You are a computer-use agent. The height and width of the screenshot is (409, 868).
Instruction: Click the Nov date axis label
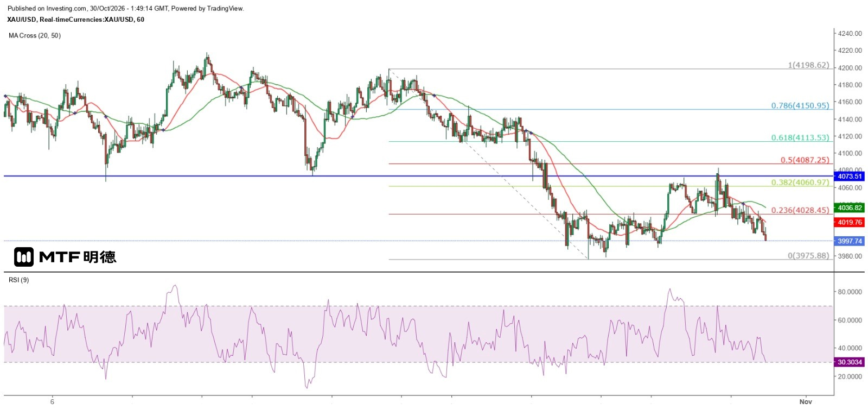click(x=806, y=401)
